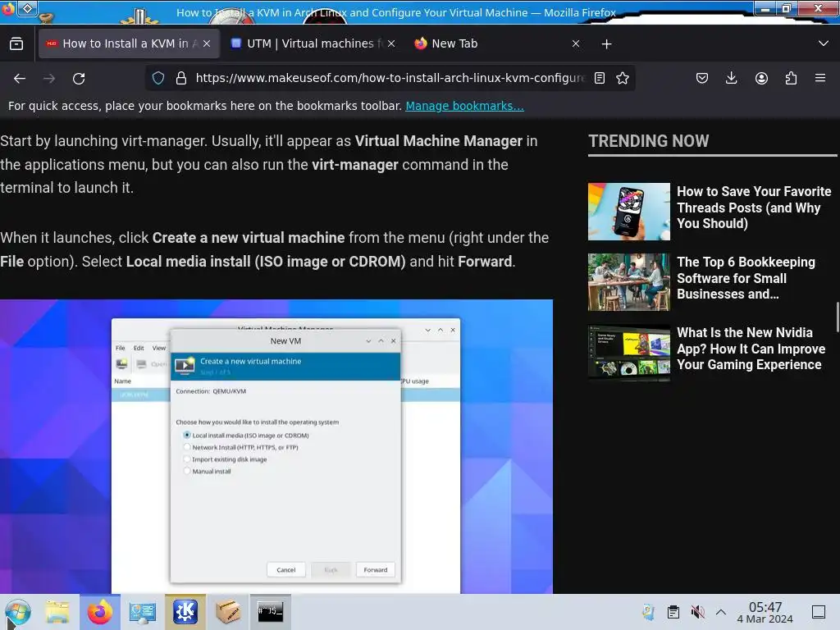Click the leftmost system tray icon

[x=649, y=612]
